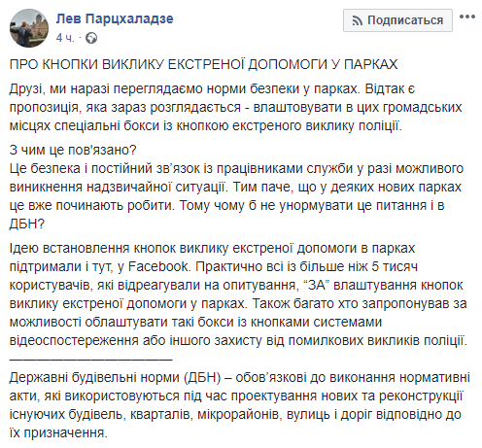Click the paragraph starting Це безпека і постійний
The height and width of the screenshot is (448, 482).
[x=236, y=196]
